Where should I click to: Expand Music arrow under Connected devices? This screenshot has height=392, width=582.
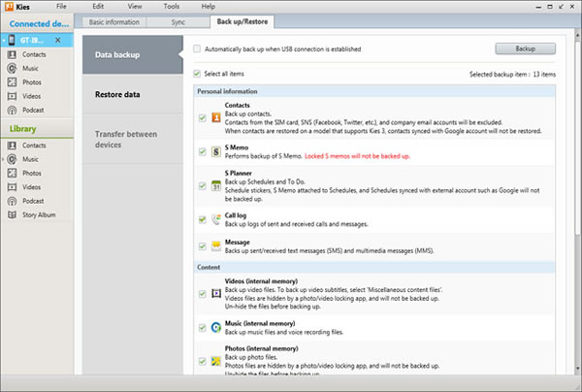coord(5,70)
